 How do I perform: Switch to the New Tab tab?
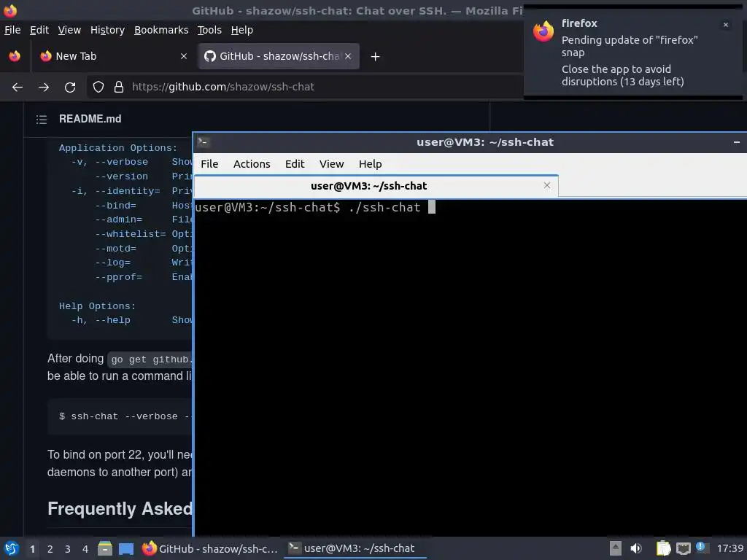tap(115, 56)
